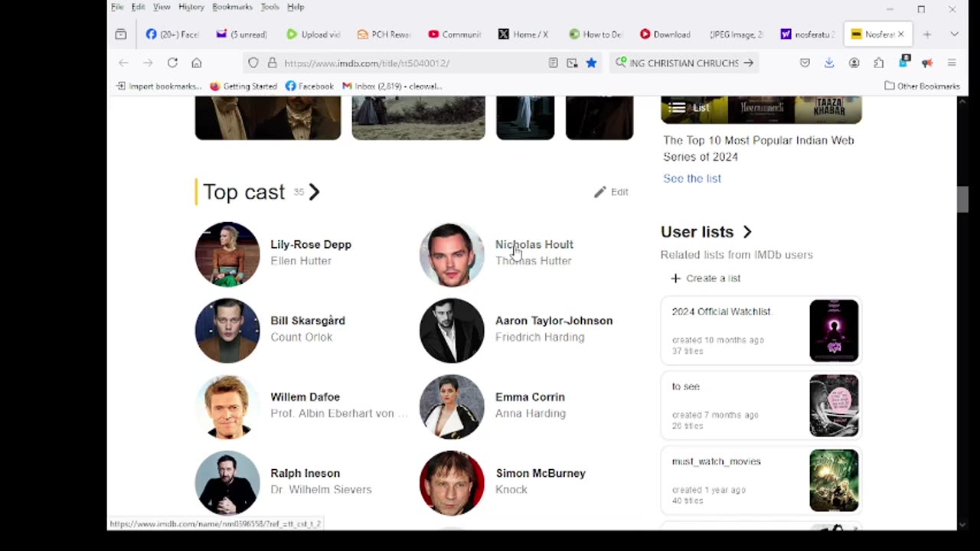Switch to the Home / X tab
The image size is (980, 551).
click(524, 34)
